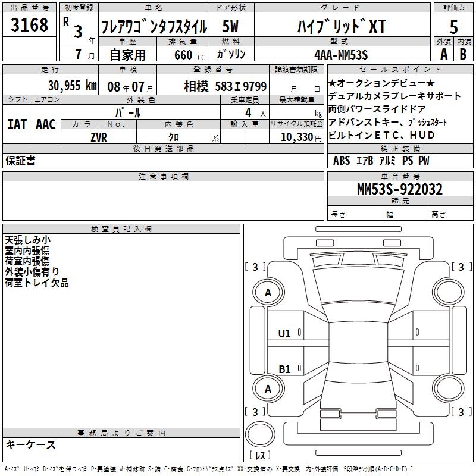
Task: Click lower-left wheel marked A on diagram
Action: coord(268,389)
